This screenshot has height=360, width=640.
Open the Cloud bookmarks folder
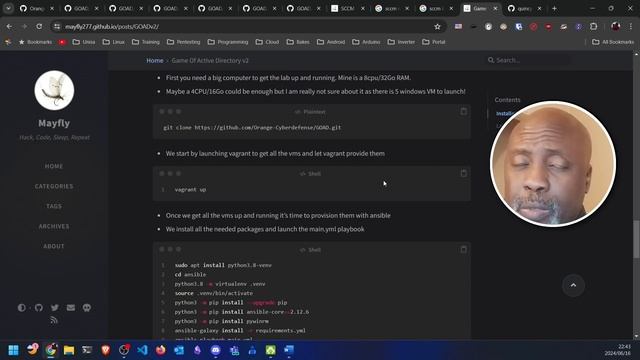click(x=267, y=42)
